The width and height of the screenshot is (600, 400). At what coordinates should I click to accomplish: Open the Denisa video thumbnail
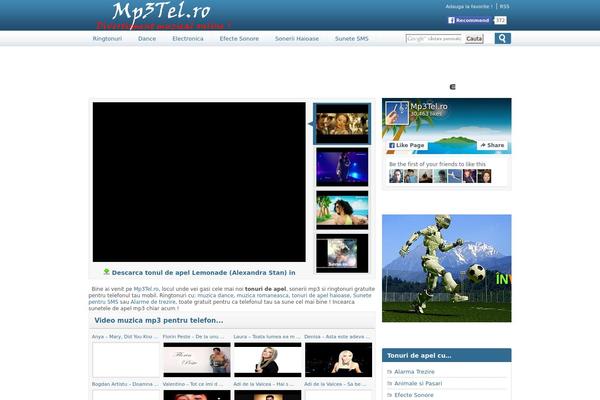click(338, 360)
